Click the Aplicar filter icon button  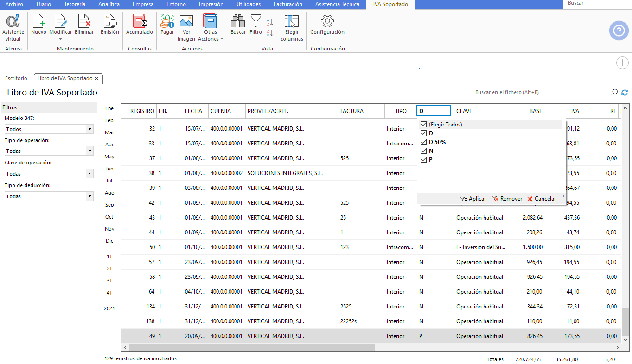point(473,199)
